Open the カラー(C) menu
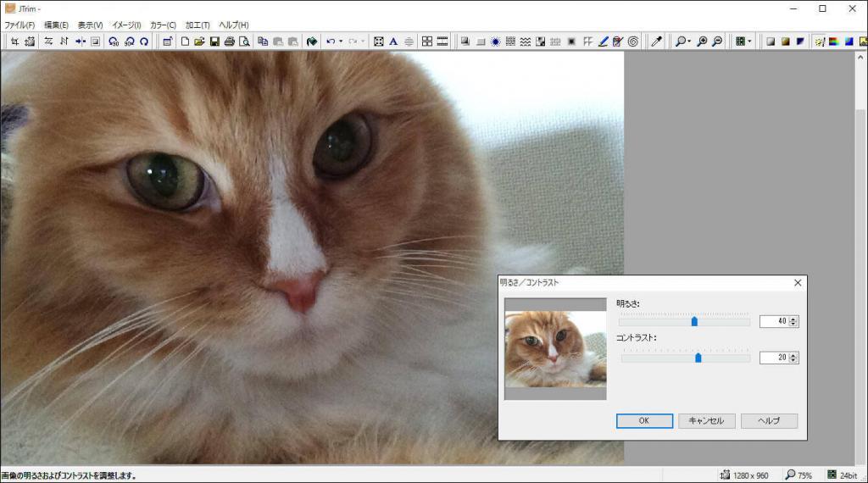 click(x=163, y=25)
